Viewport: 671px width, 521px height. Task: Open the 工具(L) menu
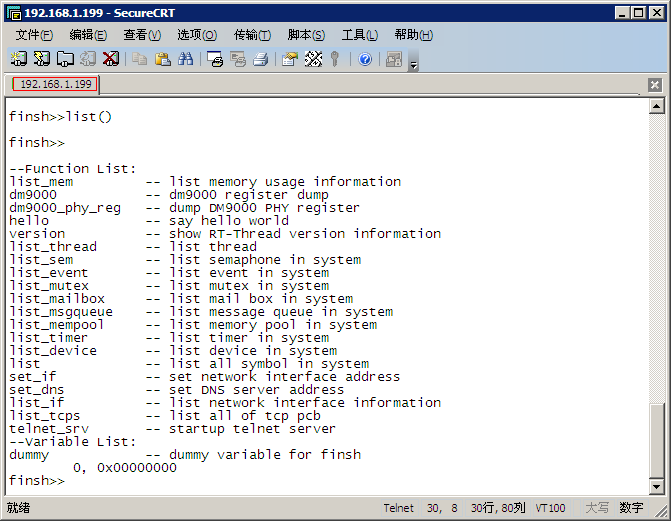click(x=360, y=35)
